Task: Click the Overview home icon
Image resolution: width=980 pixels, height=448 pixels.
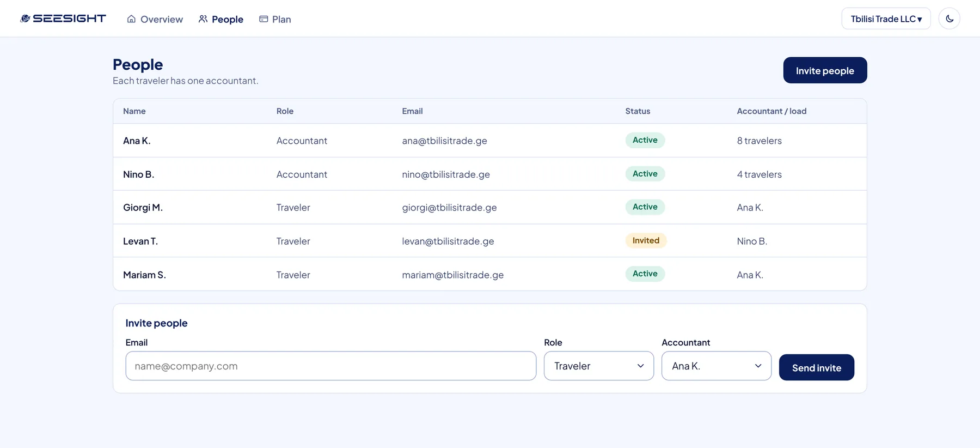Action: click(x=131, y=19)
